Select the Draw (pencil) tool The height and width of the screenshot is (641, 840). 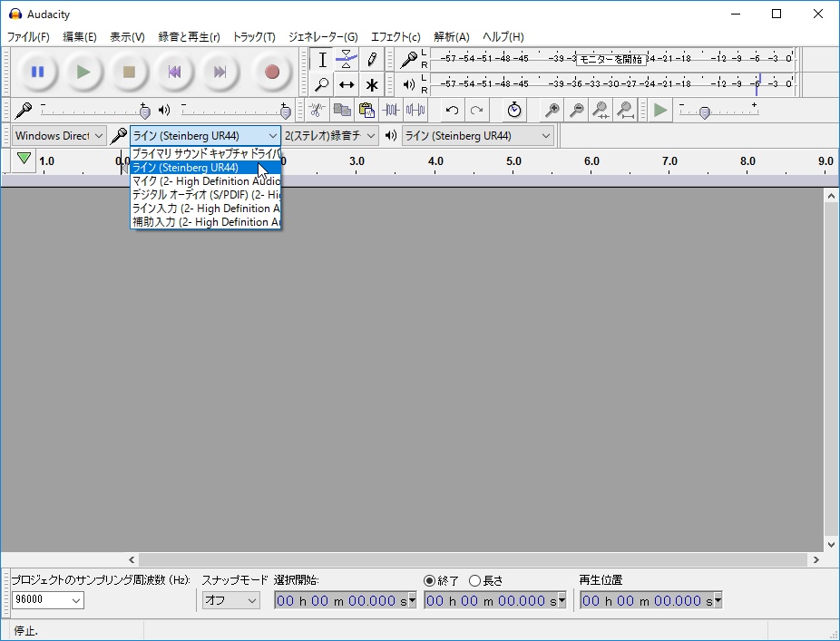(371, 60)
